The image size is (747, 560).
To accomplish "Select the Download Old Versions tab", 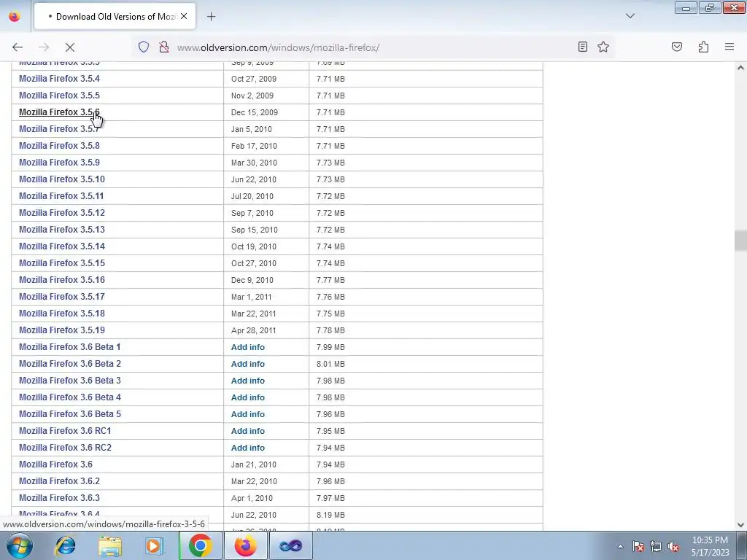I will 115,16.
